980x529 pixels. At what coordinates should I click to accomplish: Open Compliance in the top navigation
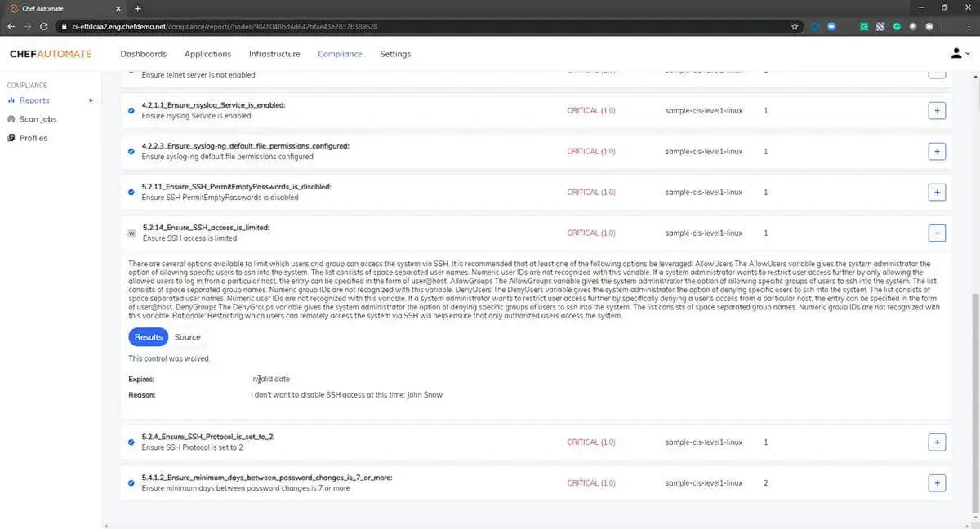coord(340,54)
